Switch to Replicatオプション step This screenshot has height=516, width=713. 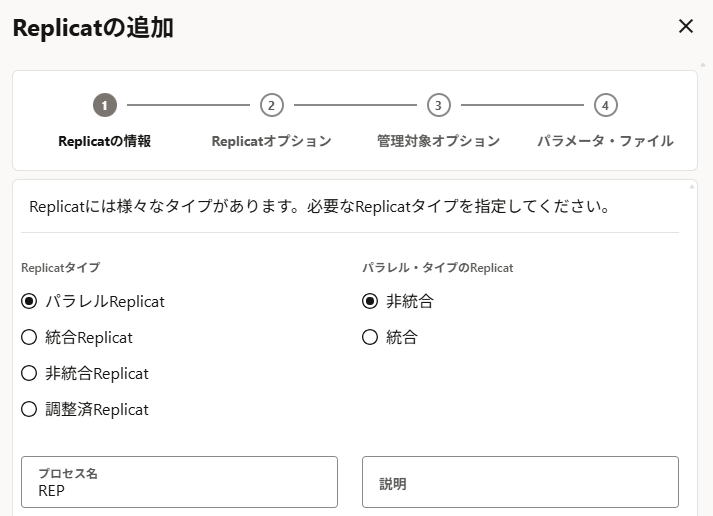(271, 141)
